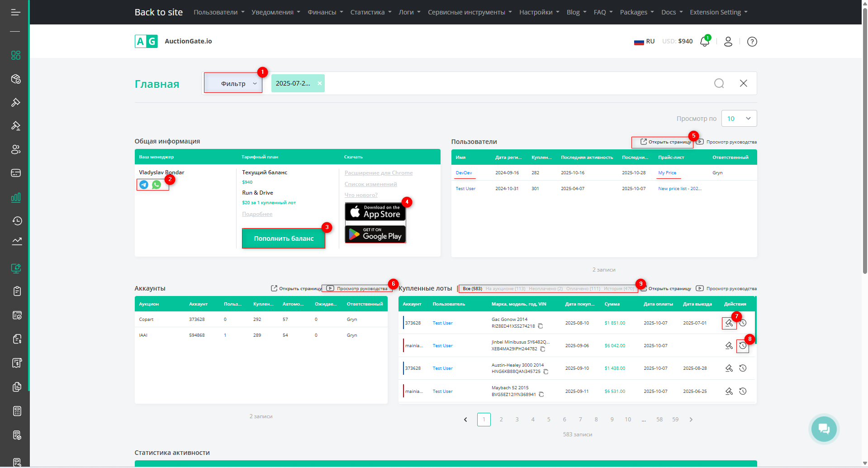Copy VIN of Gac Gonow 2014
The image size is (868, 468).
tap(541, 326)
